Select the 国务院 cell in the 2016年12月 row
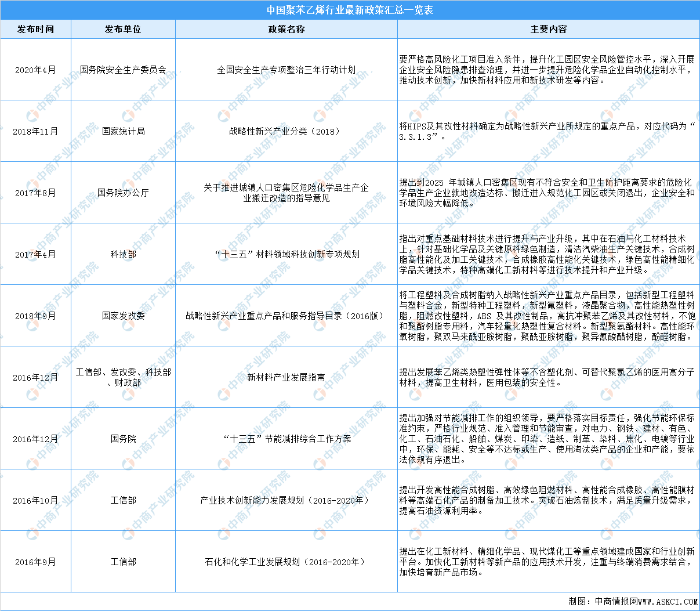Screen dimensions: 700x611 tap(123, 439)
